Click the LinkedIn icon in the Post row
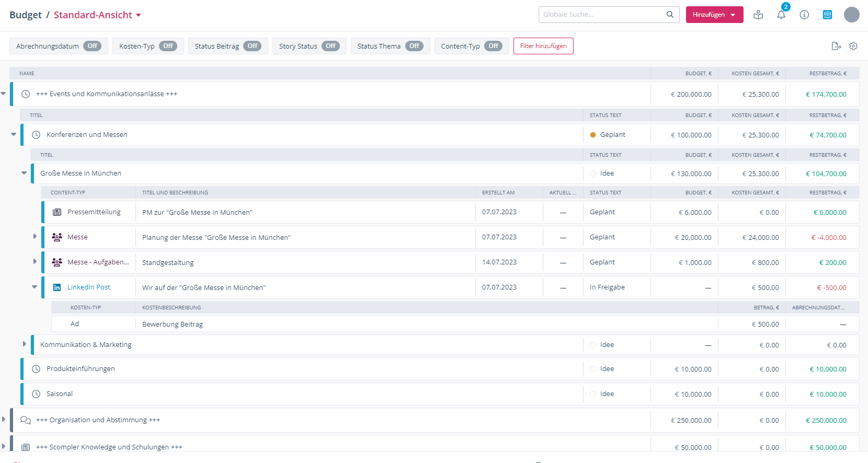The width and height of the screenshot is (868, 463). tap(57, 287)
